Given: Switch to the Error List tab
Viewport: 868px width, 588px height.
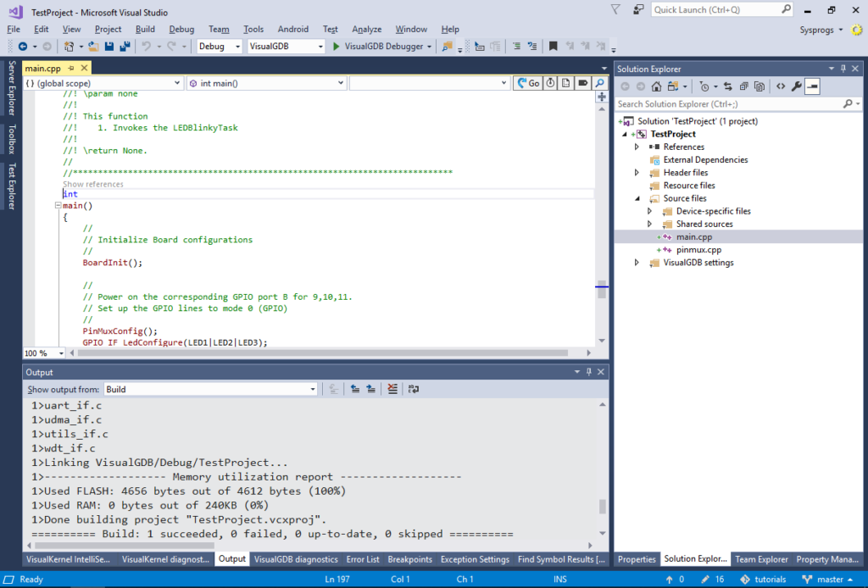Looking at the screenshot, I should (362, 558).
